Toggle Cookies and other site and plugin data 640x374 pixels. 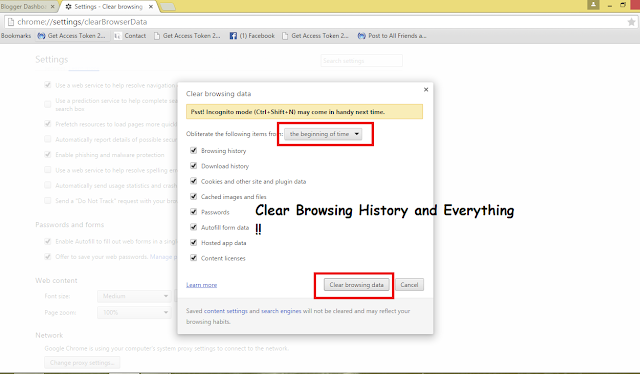click(x=193, y=181)
